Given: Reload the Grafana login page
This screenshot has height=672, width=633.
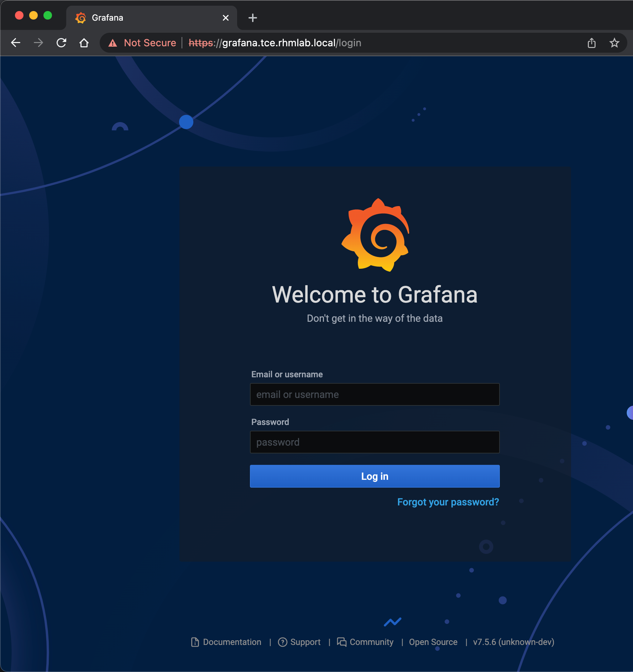Looking at the screenshot, I should click(x=62, y=43).
